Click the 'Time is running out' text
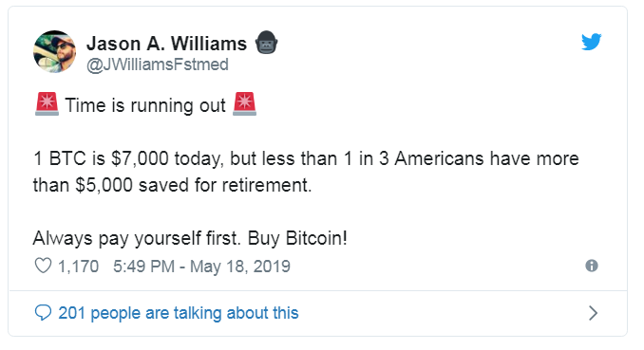Screen dimensions: 644x350 (x=145, y=105)
